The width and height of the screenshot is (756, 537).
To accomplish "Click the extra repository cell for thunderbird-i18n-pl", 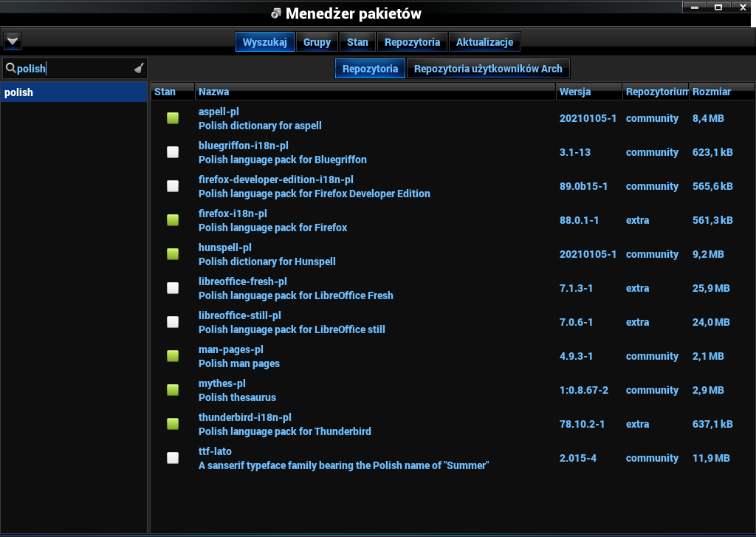I will (637, 424).
